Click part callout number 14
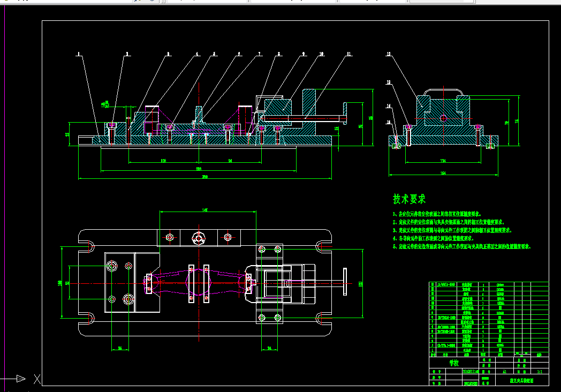This screenshot has width=561, height=392. click(x=389, y=106)
